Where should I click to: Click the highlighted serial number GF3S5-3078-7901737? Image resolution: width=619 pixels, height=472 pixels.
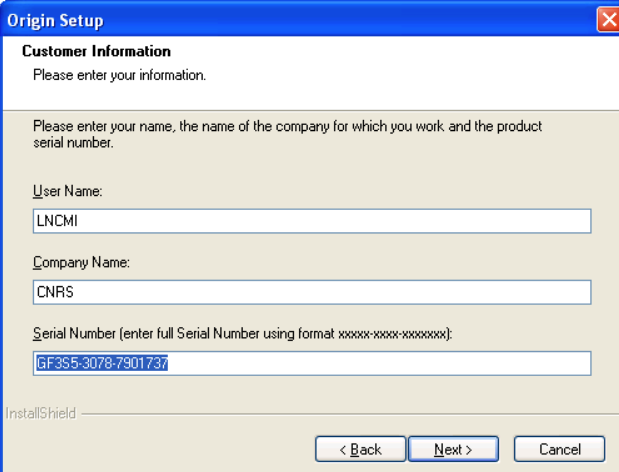tap(100, 364)
